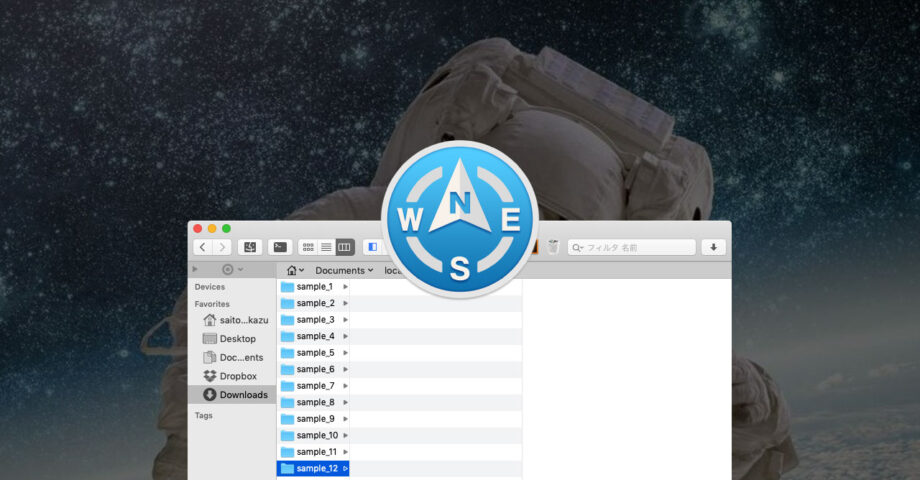Switch to column view mode
Screen dimensions: 920x480
(x=344, y=247)
